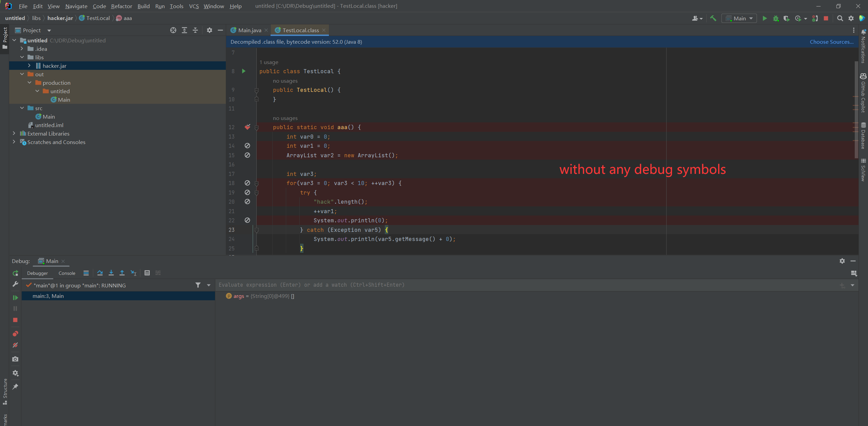This screenshot has height=426, width=868.
Task: Click Evaluate Expression calculator icon
Action: pyautogui.click(x=147, y=273)
